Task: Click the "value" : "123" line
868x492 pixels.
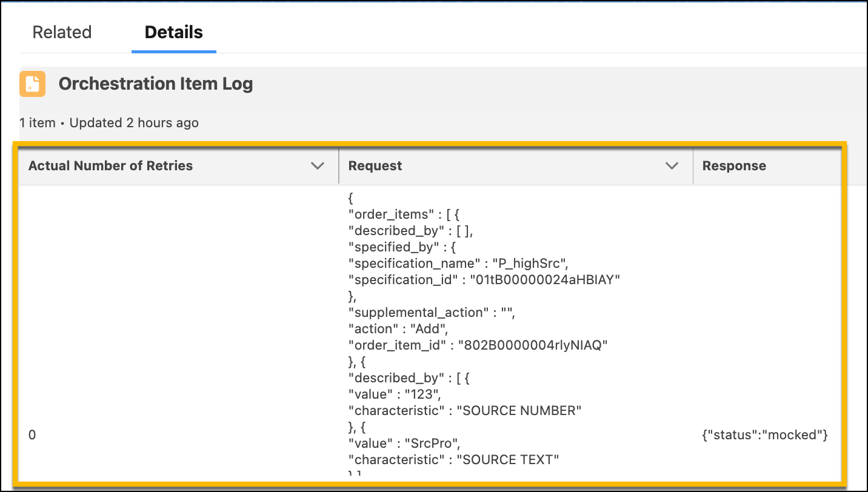Action: (395, 394)
